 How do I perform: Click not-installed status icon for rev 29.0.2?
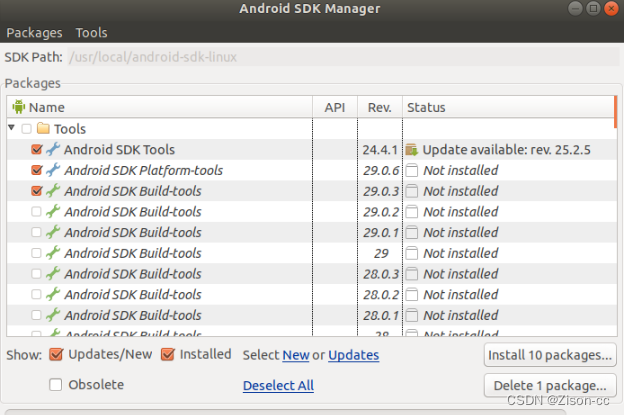click(412, 212)
